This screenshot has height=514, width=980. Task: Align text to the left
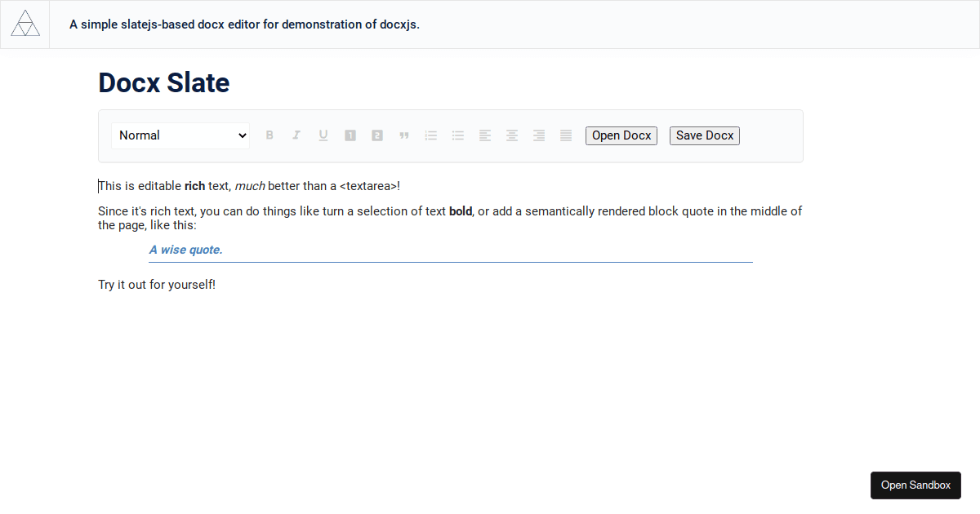tap(485, 135)
